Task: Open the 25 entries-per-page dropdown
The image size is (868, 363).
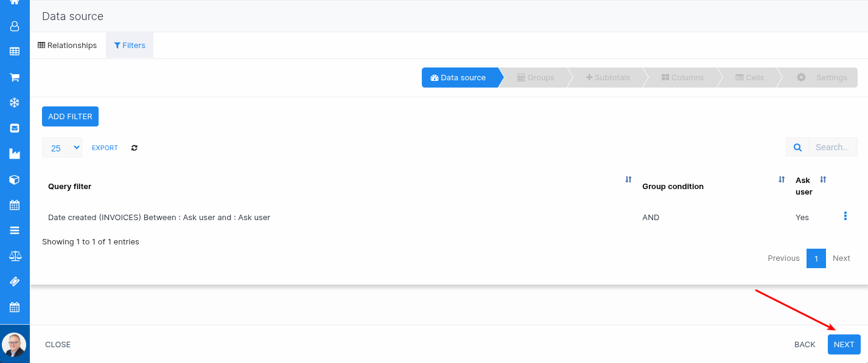Action: [62, 148]
